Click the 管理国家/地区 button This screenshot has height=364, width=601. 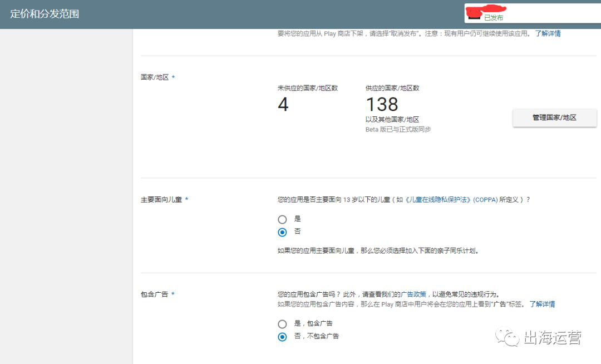554,118
